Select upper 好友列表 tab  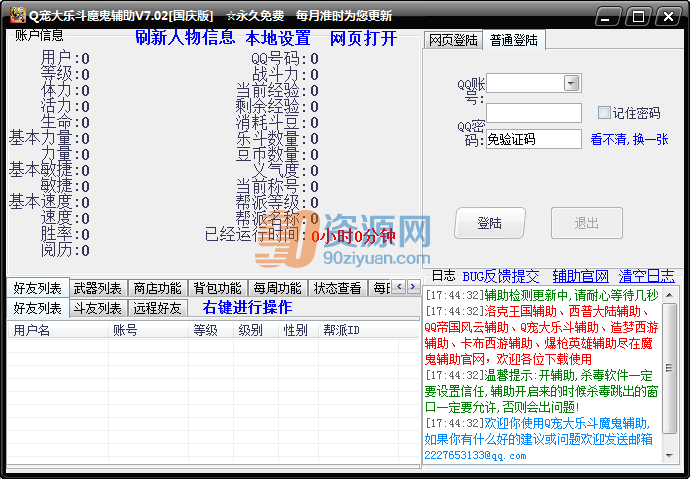point(38,288)
